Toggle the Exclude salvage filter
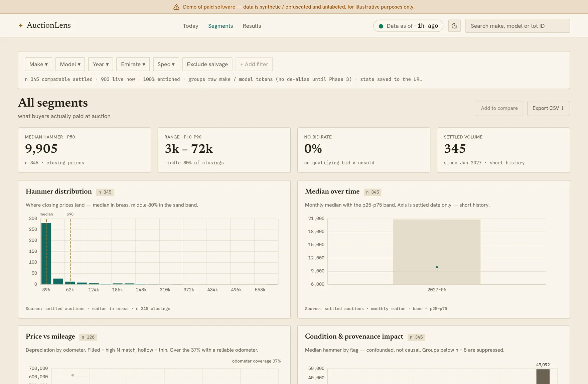The image size is (588, 384). coord(207,64)
